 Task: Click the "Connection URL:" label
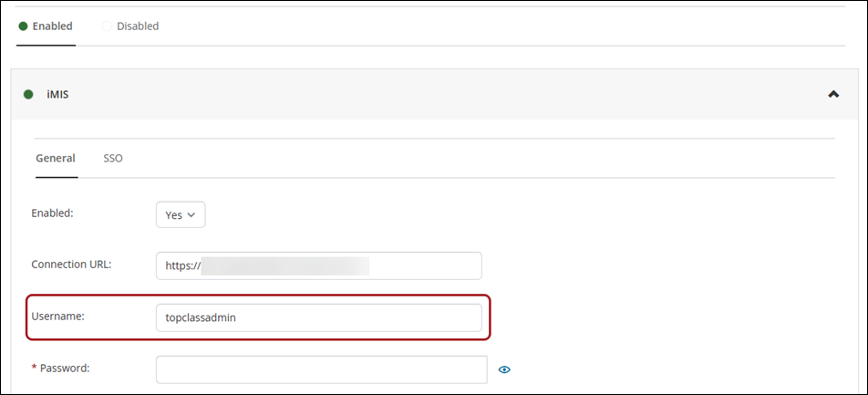[71, 265]
